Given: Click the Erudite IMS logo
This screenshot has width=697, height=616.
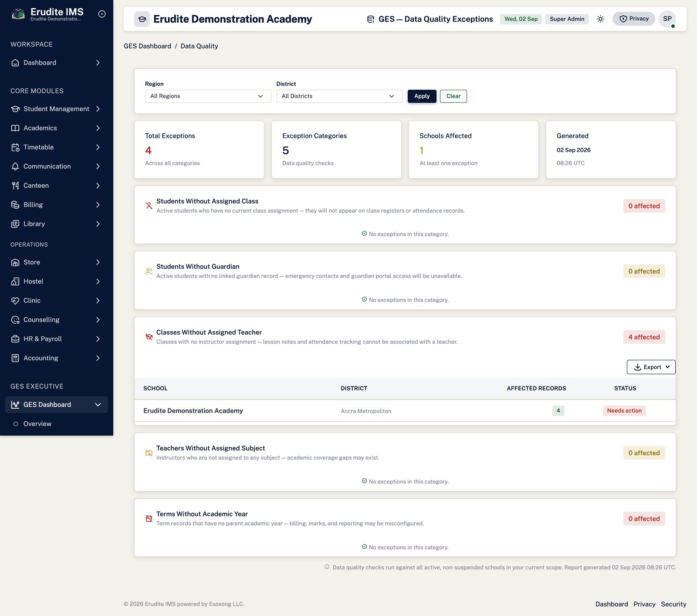Looking at the screenshot, I should click(x=18, y=14).
